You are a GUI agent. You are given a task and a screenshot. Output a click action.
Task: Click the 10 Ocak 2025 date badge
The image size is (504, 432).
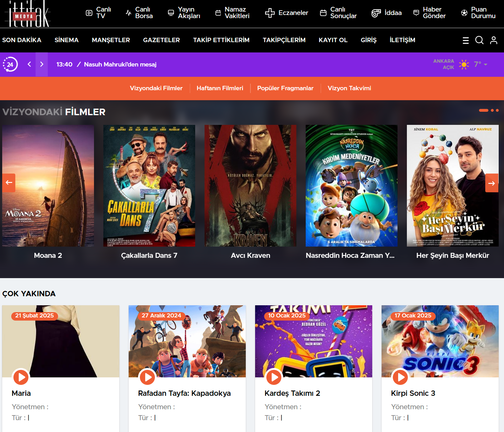[287, 316]
